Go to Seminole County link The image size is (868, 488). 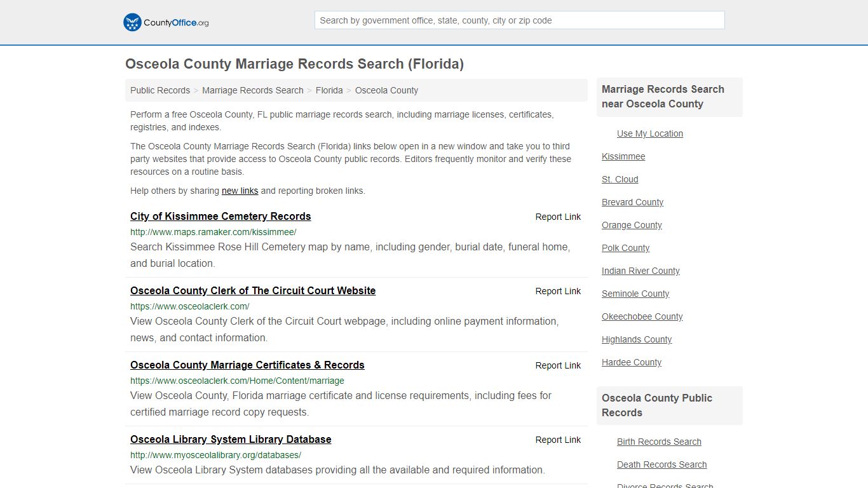point(635,294)
